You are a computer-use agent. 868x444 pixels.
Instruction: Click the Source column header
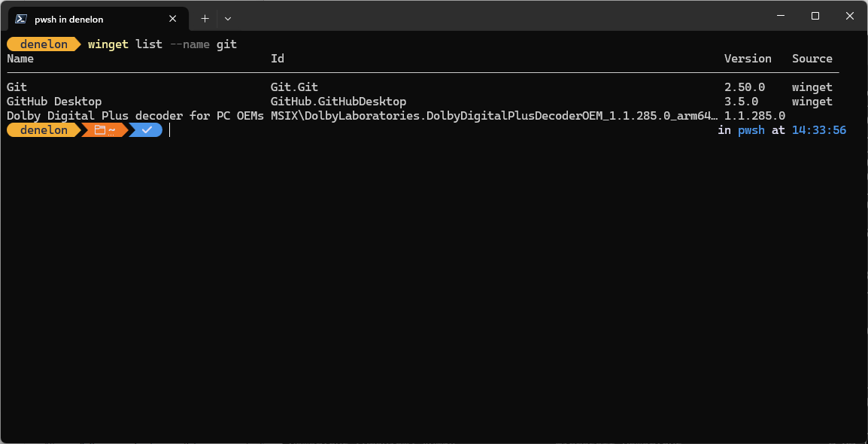[x=812, y=59]
